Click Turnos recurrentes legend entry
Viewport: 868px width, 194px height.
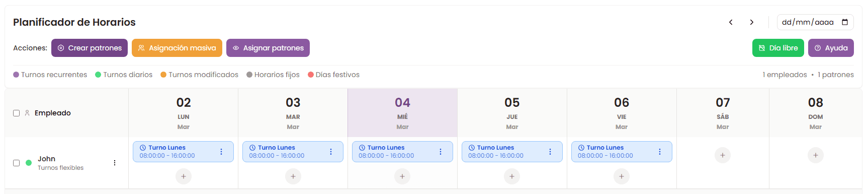(50, 75)
